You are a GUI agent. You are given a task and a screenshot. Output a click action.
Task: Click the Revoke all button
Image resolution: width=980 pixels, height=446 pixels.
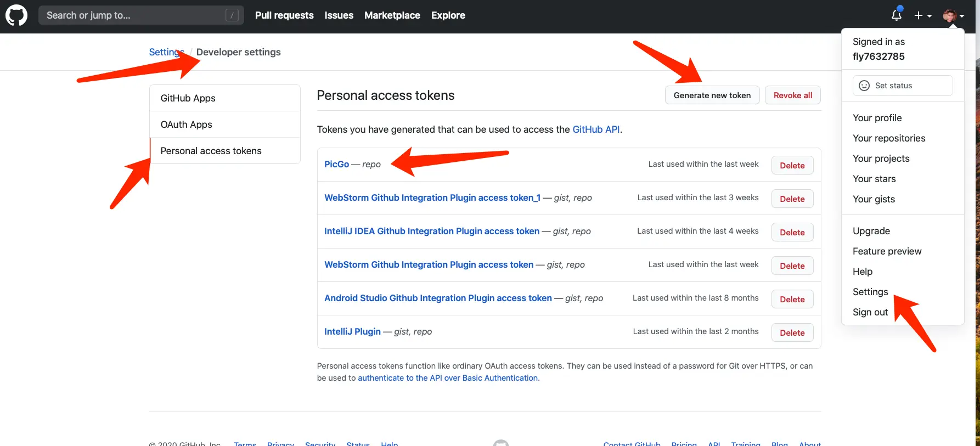[792, 95]
